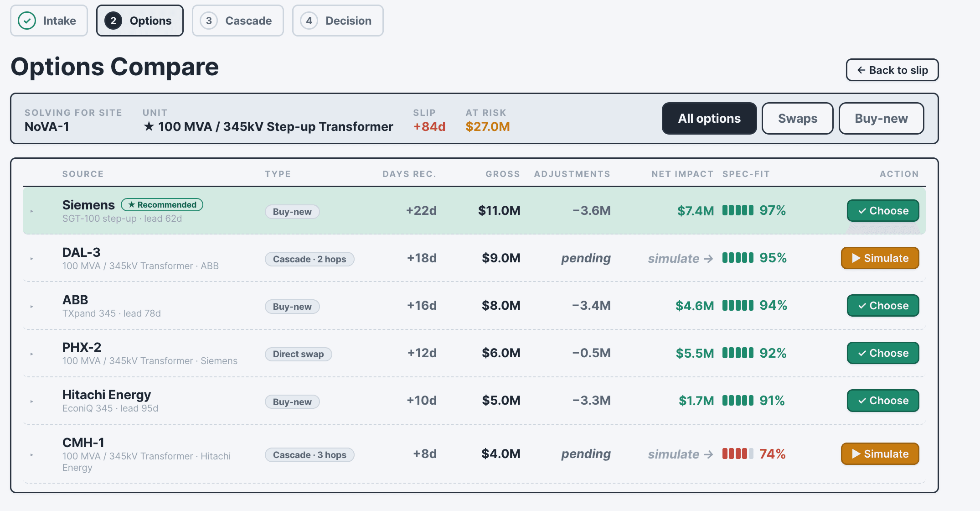Click the Buy-new type pill for Siemens
The image size is (980, 511).
292,212
